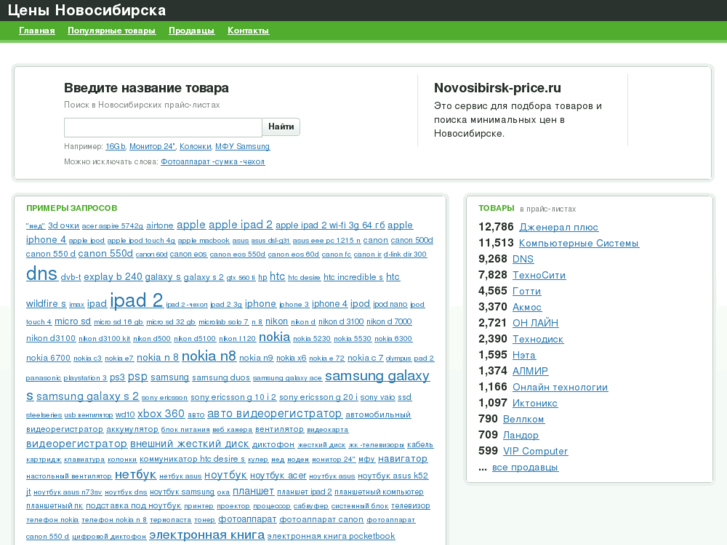This screenshot has width=727, height=545.
Task: Open the электронная книга tag
Action: [205, 535]
